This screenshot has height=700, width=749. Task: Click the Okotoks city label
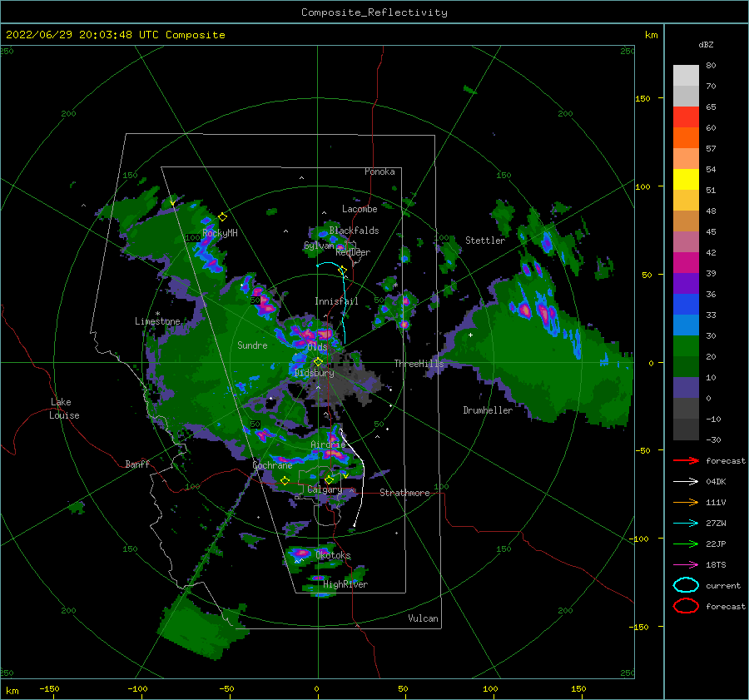point(333,555)
